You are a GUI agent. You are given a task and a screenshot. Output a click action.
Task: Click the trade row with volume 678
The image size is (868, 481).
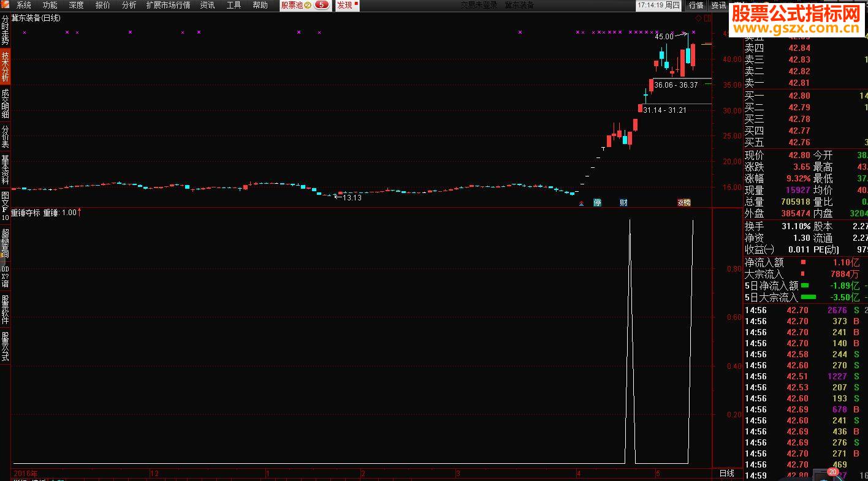click(x=805, y=409)
